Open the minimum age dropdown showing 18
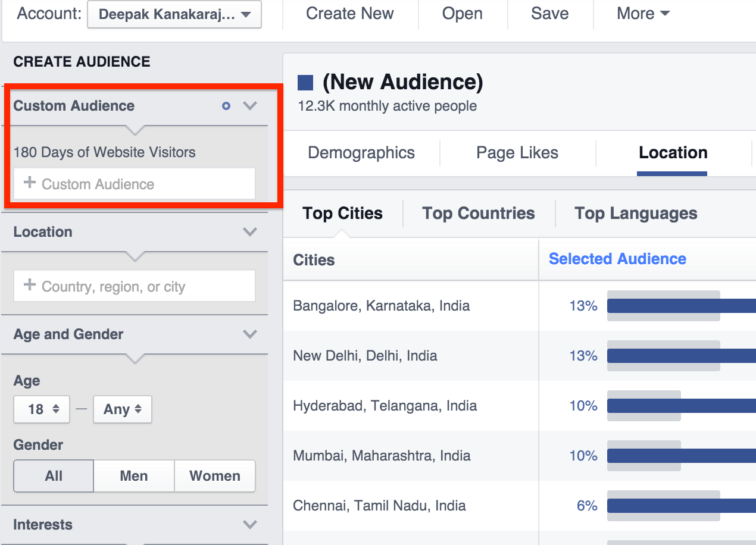Image resolution: width=756 pixels, height=545 pixels. point(41,409)
